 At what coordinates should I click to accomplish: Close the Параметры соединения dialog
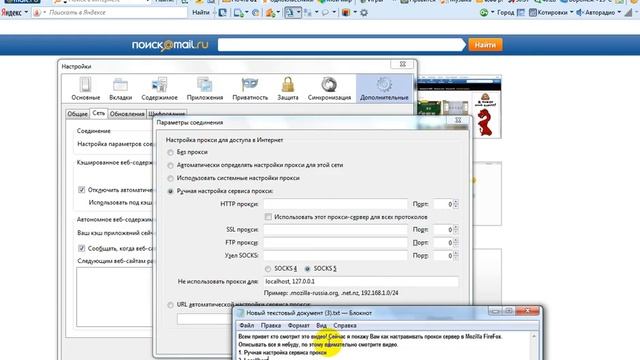(458, 120)
